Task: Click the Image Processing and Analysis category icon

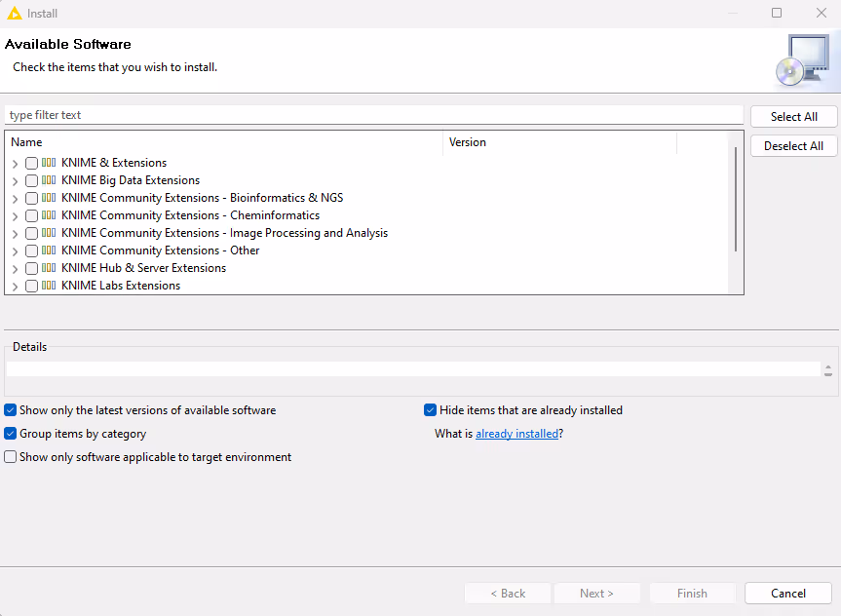Action: coord(49,233)
